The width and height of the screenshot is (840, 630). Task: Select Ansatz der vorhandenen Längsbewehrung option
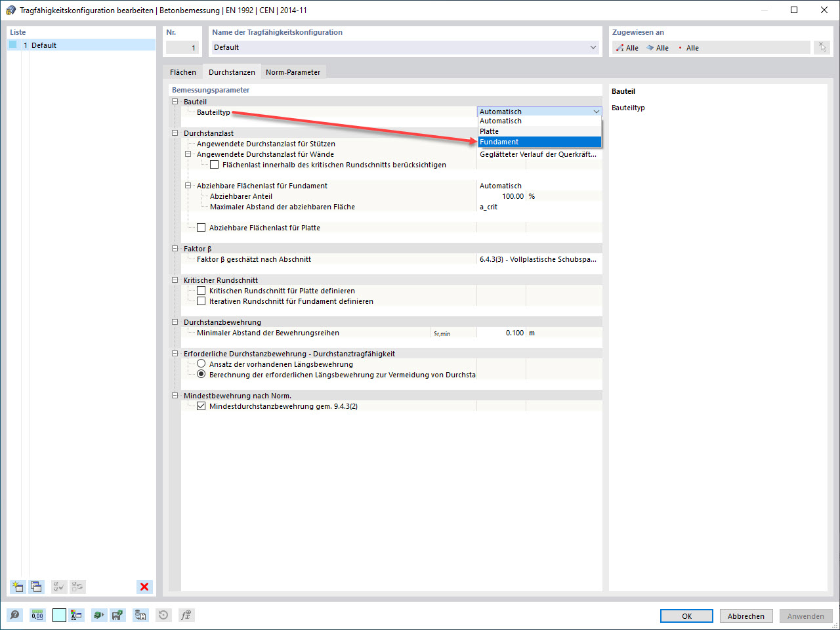[201, 364]
